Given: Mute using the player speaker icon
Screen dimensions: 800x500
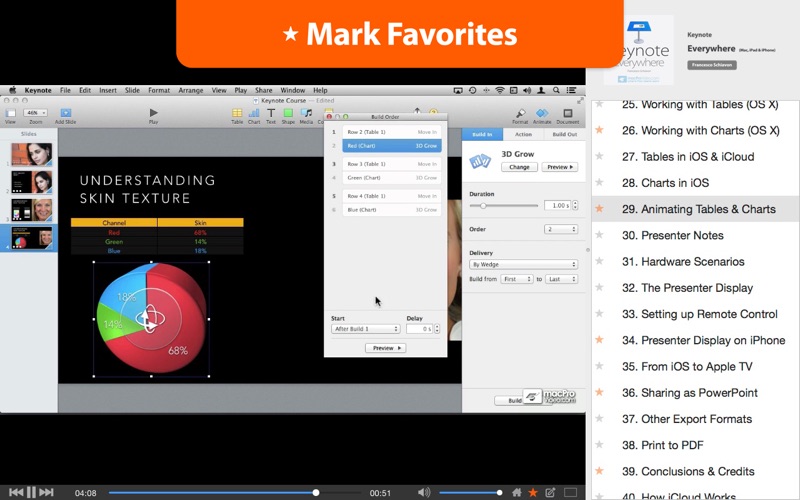Looking at the screenshot, I should click(423, 492).
